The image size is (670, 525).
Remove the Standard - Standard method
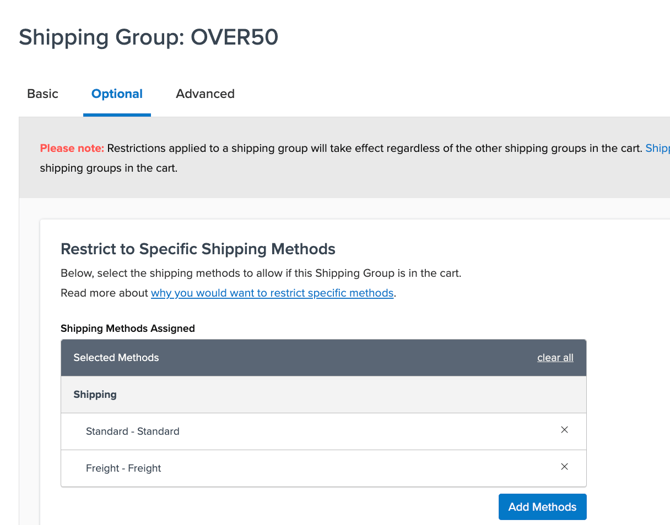(x=564, y=430)
